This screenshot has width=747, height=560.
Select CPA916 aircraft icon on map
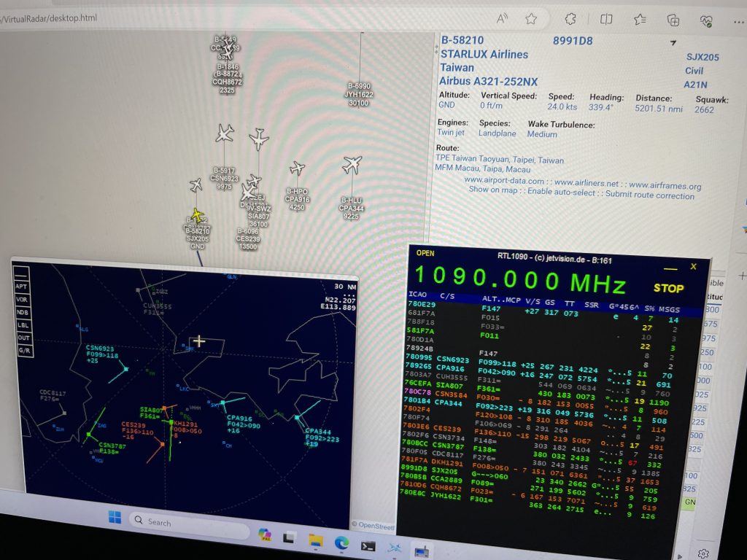(x=298, y=168)
